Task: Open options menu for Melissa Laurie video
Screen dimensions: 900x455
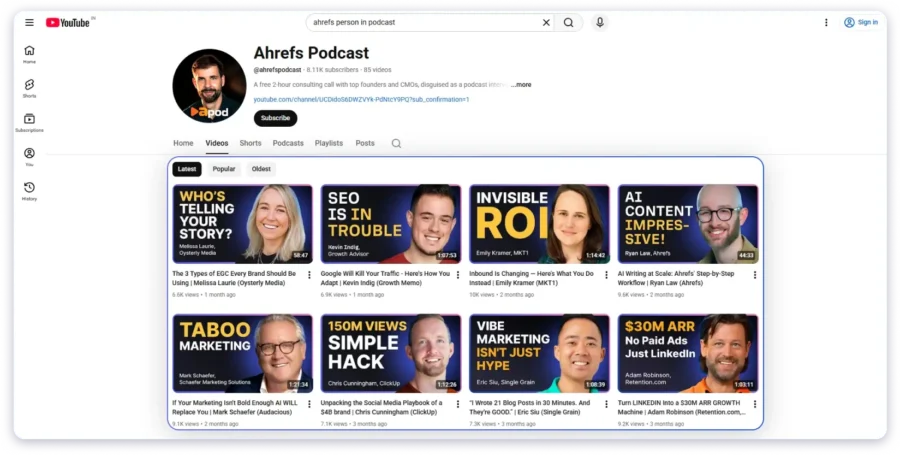Action: pyautogui.click(x=309, y=275)
